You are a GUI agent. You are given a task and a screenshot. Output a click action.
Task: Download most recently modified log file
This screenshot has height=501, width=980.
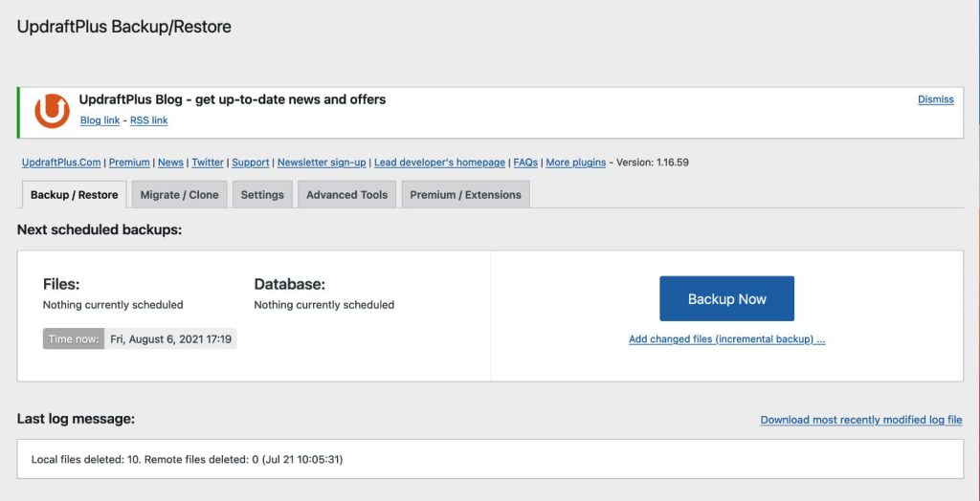(861, 420)
